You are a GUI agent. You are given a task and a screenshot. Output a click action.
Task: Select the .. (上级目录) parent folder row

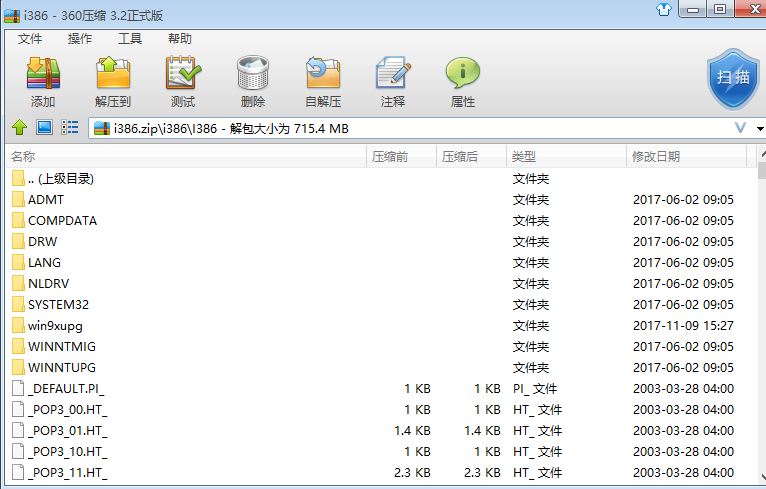pos(381,178)
